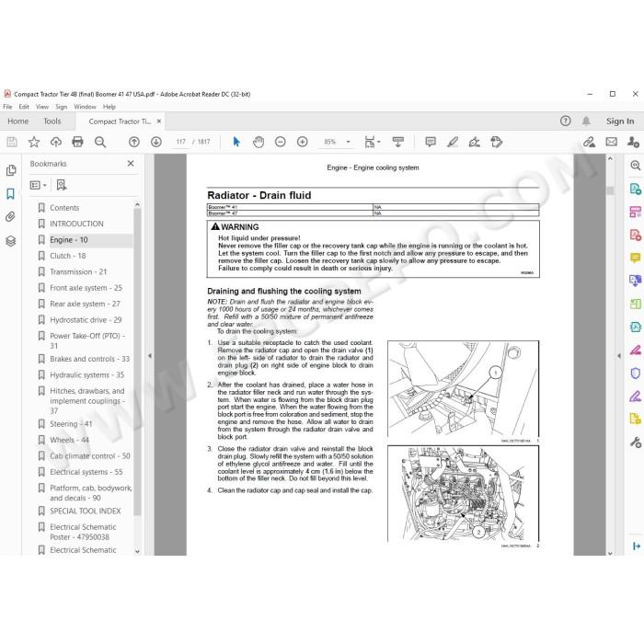Close the Bookmarks panel
644x644 pixels.
tap(131, 164)
